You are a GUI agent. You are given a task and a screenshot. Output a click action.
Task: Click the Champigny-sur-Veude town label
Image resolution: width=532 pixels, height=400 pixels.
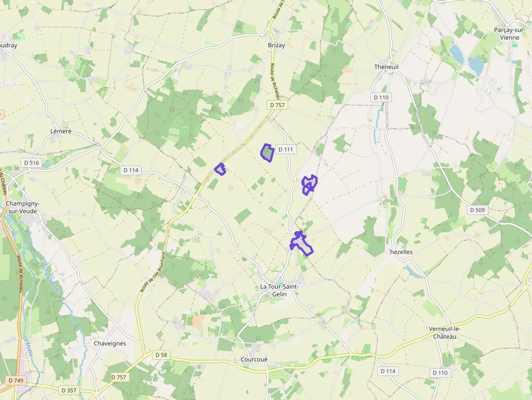22,207
